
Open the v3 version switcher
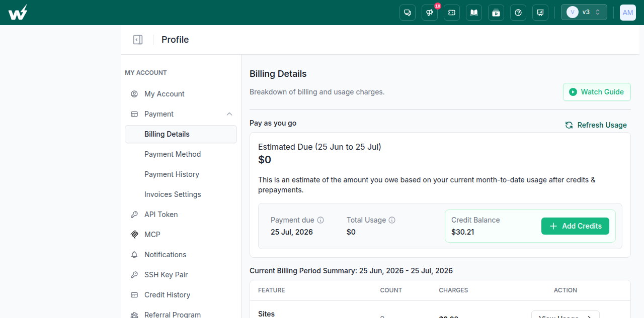(x=584, y=12)
